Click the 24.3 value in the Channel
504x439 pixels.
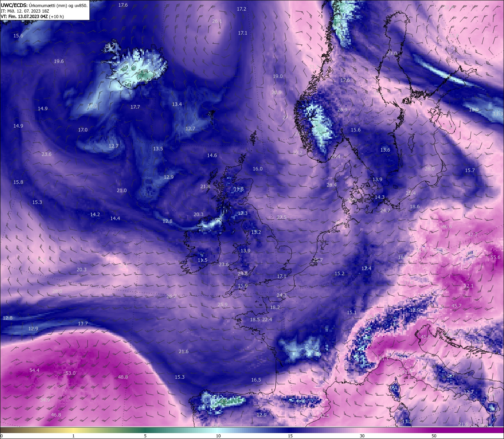click(282, 295)
